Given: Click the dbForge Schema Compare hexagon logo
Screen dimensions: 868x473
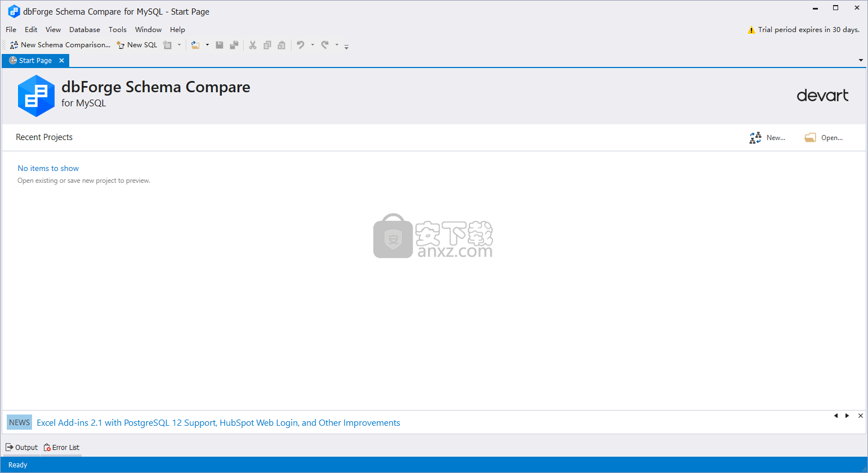Looking at the screenshot, I should point(36,96).
